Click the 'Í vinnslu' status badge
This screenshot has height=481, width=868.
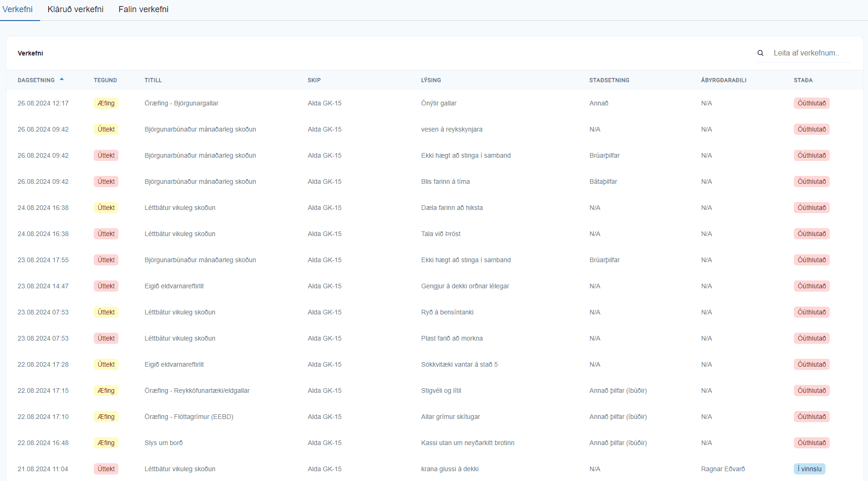810,469
